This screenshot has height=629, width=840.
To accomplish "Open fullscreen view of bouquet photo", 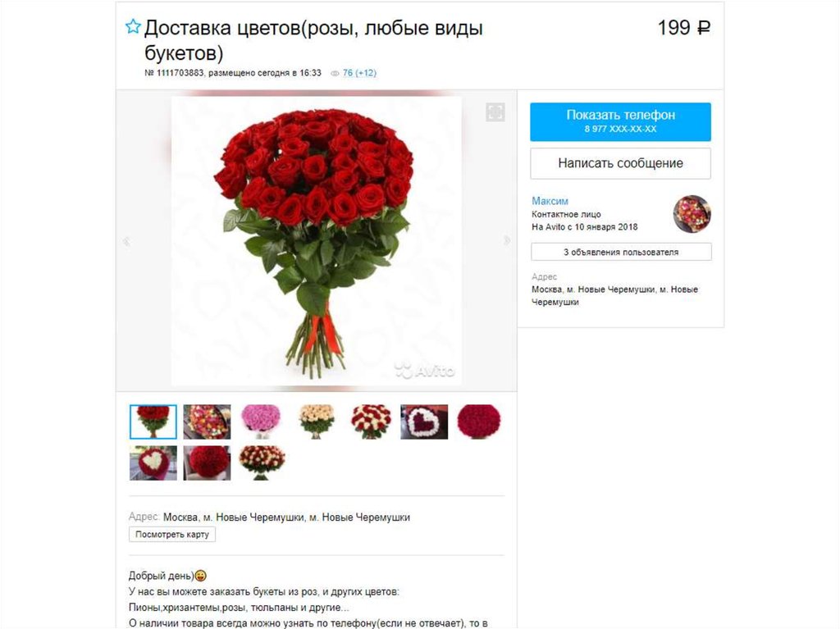I will click(495, 112).
